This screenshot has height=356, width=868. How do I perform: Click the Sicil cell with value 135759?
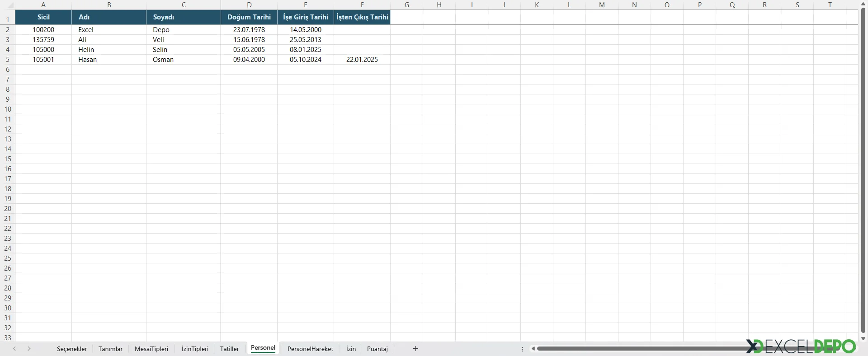tap(43, 40)
